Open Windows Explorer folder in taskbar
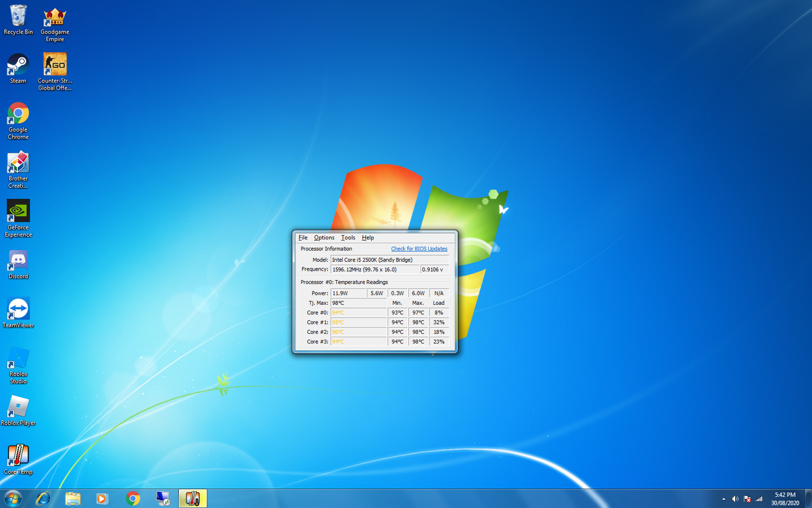The image size is (812, 508). point(73,498)
